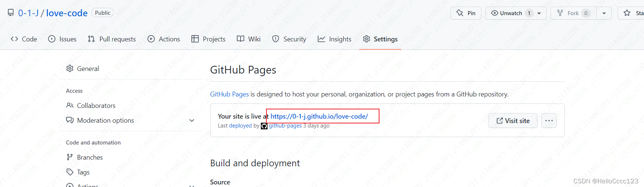Open the Pull requests tab
This screenshot has height=187, width=644.
point(112,39)
